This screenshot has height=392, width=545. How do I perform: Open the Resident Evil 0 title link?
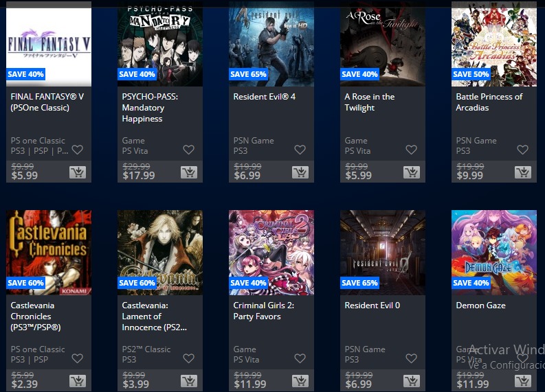[372, 305]
